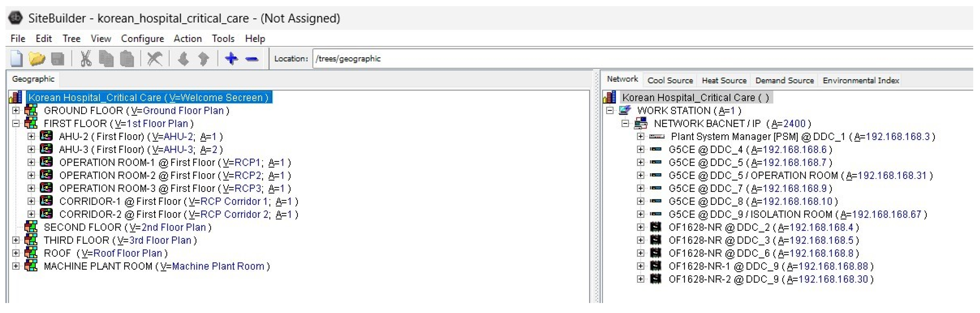Expand the OF1628-NR @ DDC_6 node
The height and width of the screenshot is (313, 980).
coord(641,253)
